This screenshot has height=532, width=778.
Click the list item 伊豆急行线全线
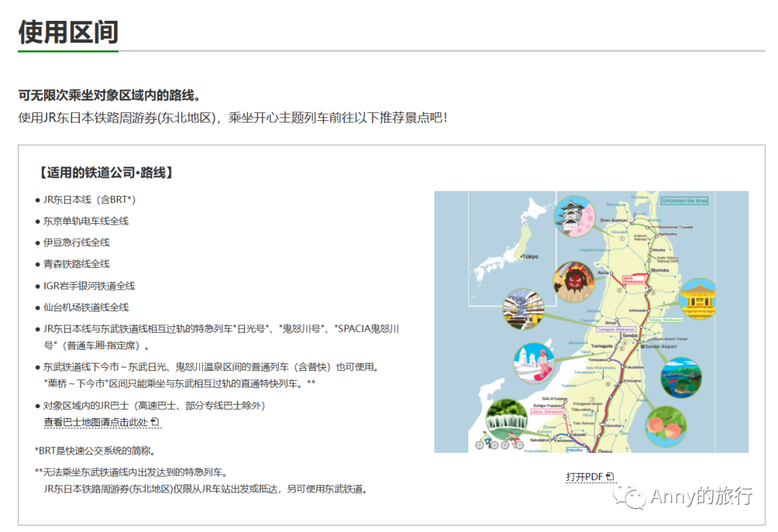click(x=76, y=242)
